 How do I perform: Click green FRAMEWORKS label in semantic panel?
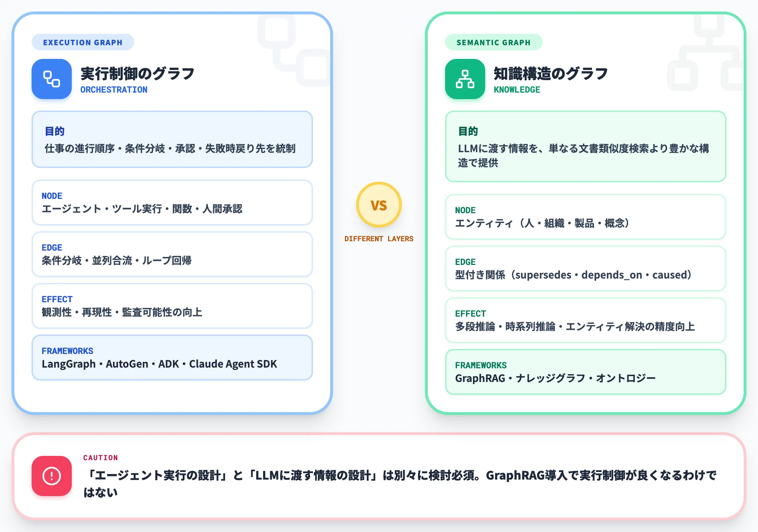click(x=481, y=365)
